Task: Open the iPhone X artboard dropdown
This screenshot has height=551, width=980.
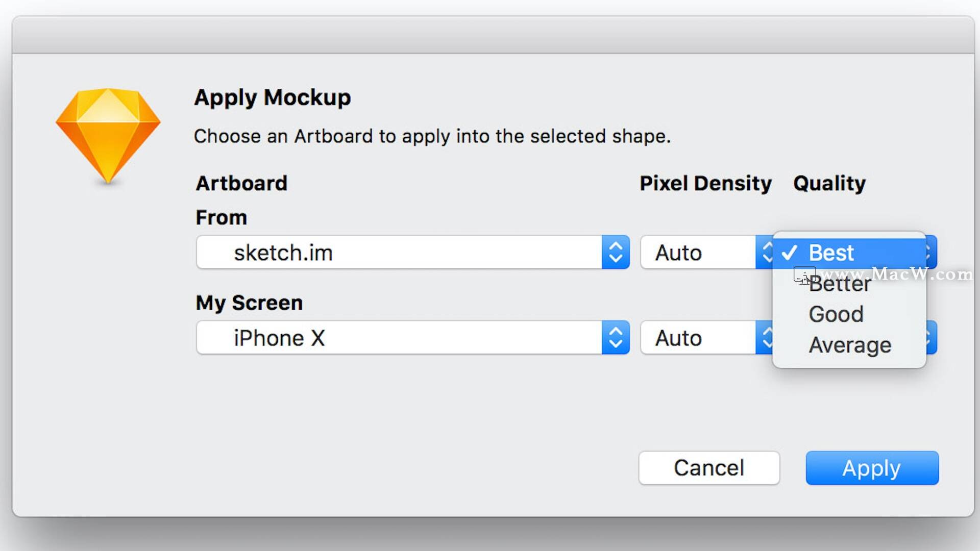Action: pos(398,338)
